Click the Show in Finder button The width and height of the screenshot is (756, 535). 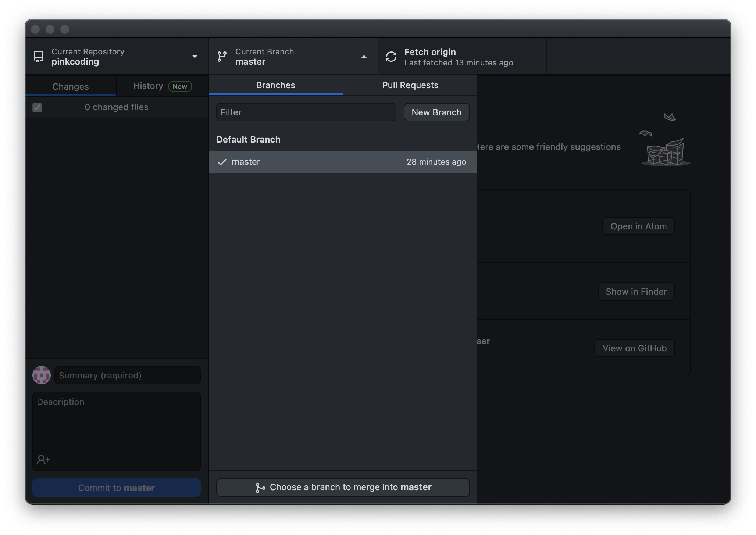click(x=636, y=291)
